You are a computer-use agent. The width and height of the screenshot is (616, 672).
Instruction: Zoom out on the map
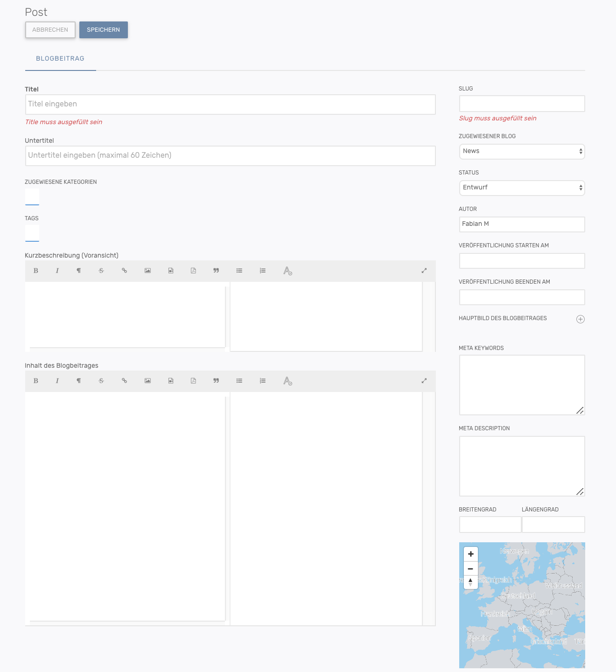(x=470, y=569)
